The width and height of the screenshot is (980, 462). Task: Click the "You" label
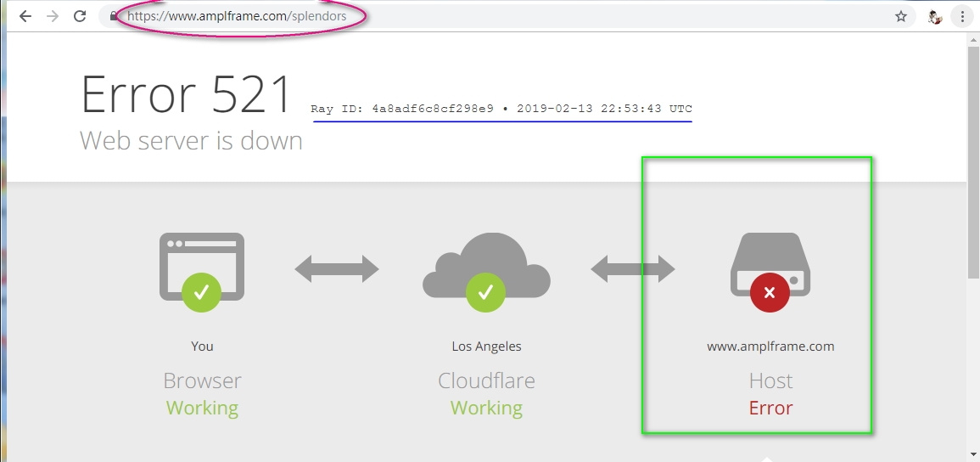click(202, 346)
